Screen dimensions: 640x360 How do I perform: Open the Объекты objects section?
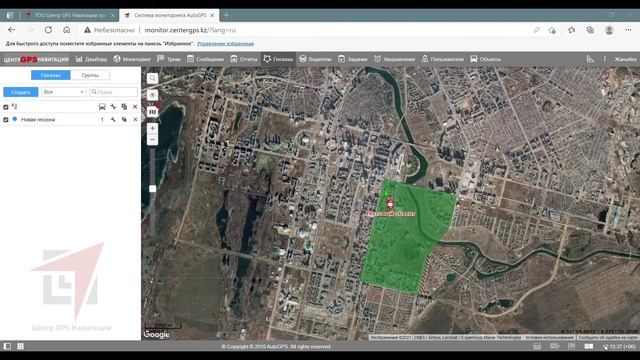(485, 59)
